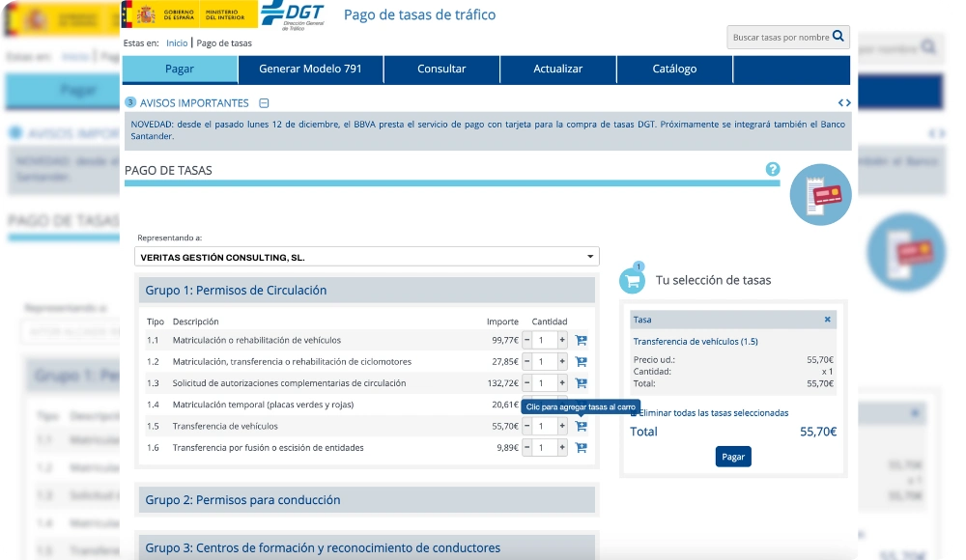Close the Tasa selection with the x
This screenshot has height=560, width=966.
827,319
